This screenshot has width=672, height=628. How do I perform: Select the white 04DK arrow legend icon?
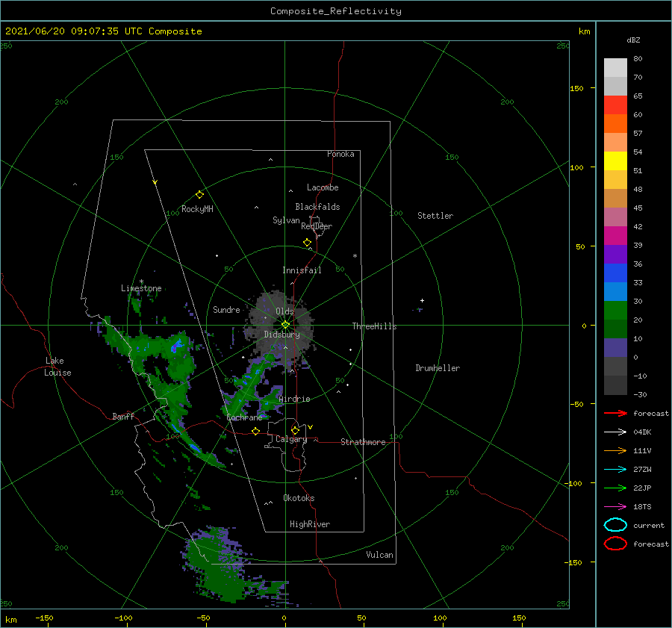[x=615, y=432]
